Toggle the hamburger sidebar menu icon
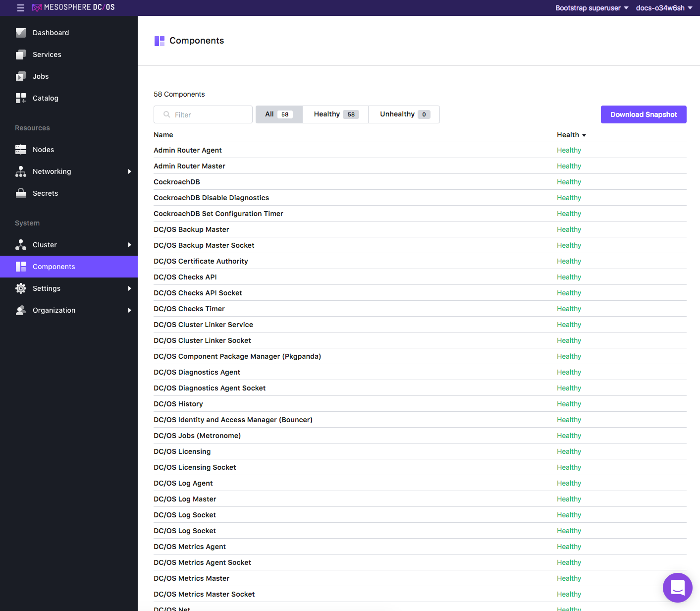The height and width of the screenshot is (611, 700). pos(21,8)
